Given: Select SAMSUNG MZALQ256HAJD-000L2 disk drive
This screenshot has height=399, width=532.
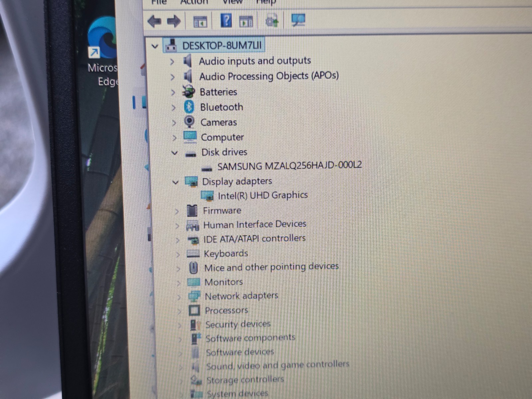Looking at the screenshot, I should coord(289,166).
